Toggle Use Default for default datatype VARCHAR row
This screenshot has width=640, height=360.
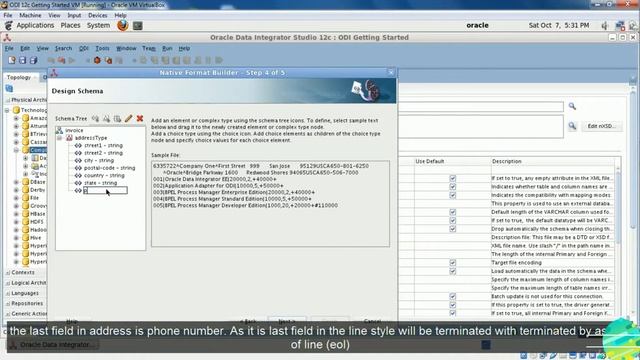[453, 220]
